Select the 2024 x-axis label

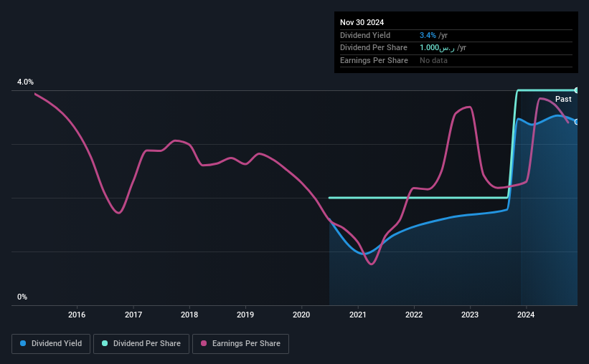[x=526, y=315]
